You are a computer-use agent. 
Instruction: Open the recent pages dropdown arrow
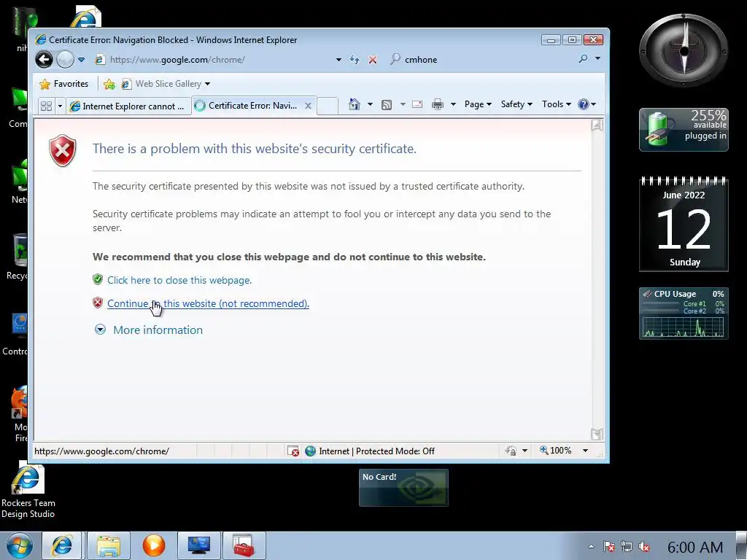point(82,60)
